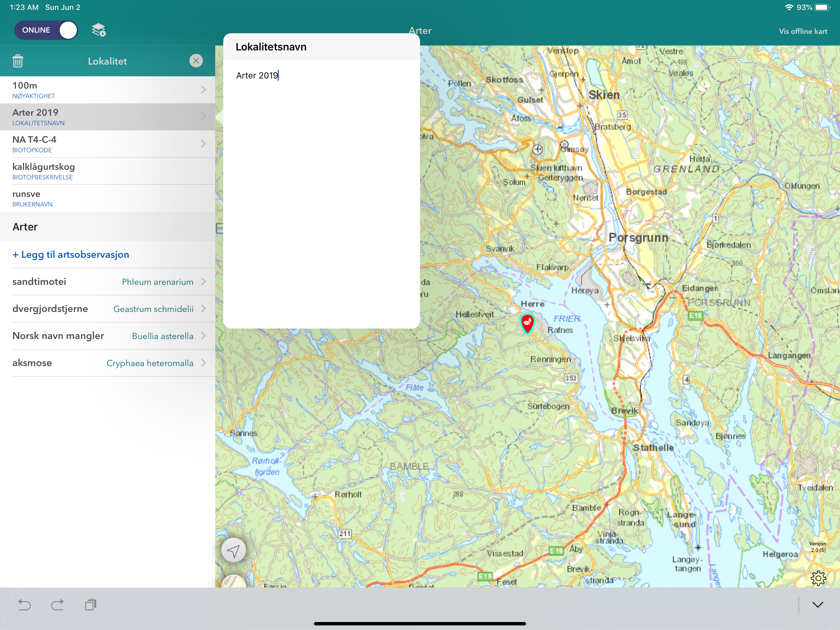The image size is (840, 630).
Task: Tap the Wi-Fi status icon
Action: coord(788,7)
